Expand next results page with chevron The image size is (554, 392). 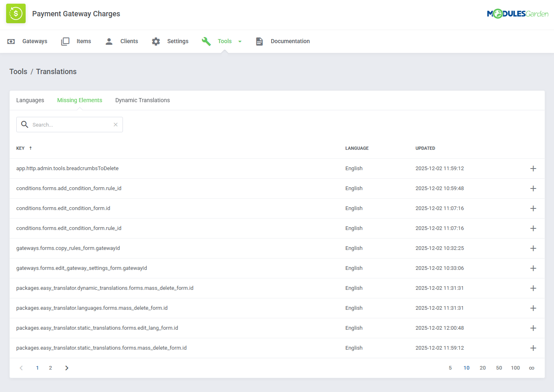(x=66, y=368)
